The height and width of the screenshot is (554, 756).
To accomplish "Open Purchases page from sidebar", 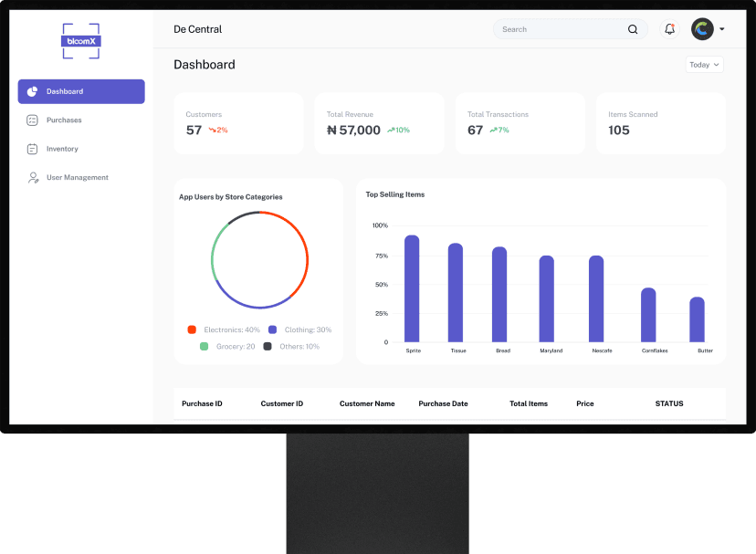I will coord(64,120).
